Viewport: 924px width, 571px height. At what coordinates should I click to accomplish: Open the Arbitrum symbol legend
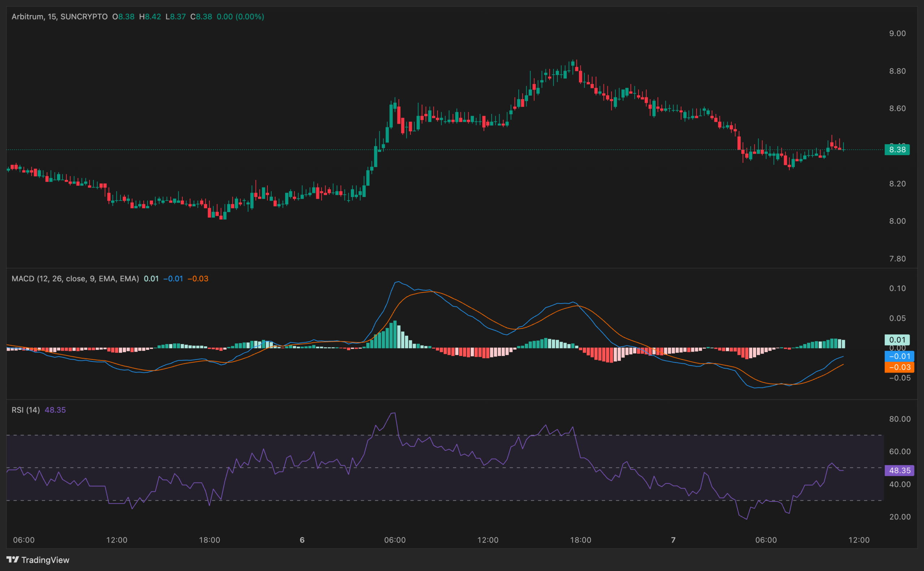point(29,17)
